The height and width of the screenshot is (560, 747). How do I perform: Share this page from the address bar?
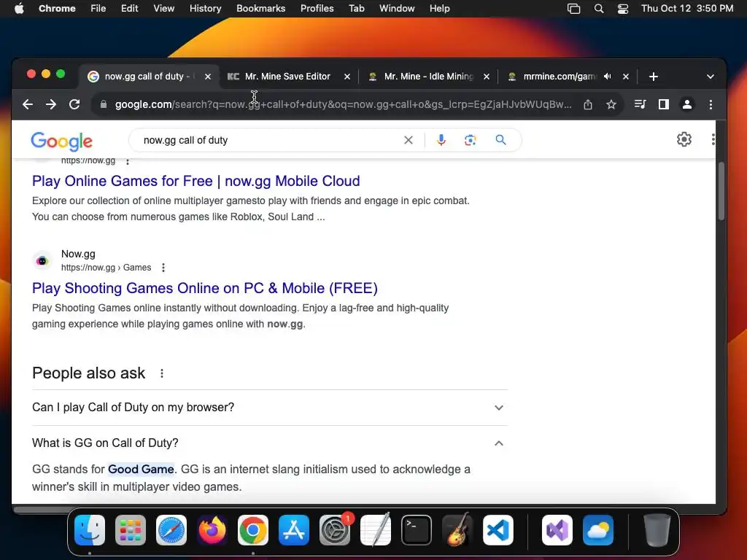(588, 104)
